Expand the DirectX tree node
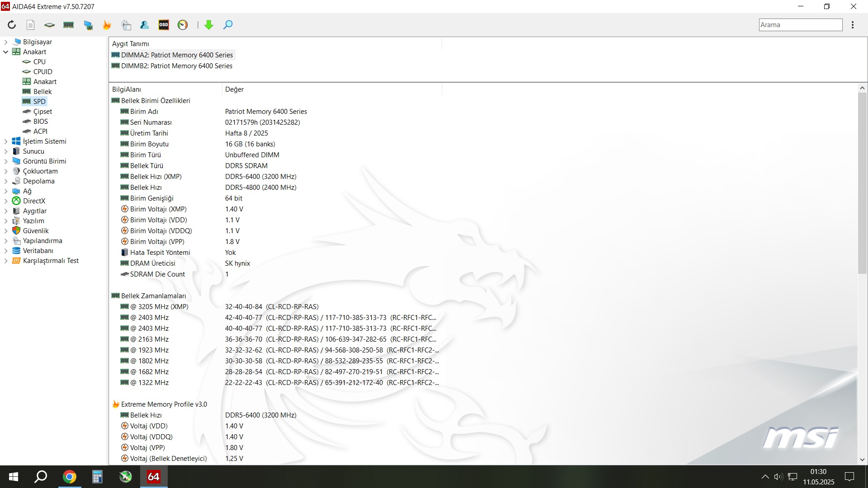868x488 pixels. [x=6, y=201]
